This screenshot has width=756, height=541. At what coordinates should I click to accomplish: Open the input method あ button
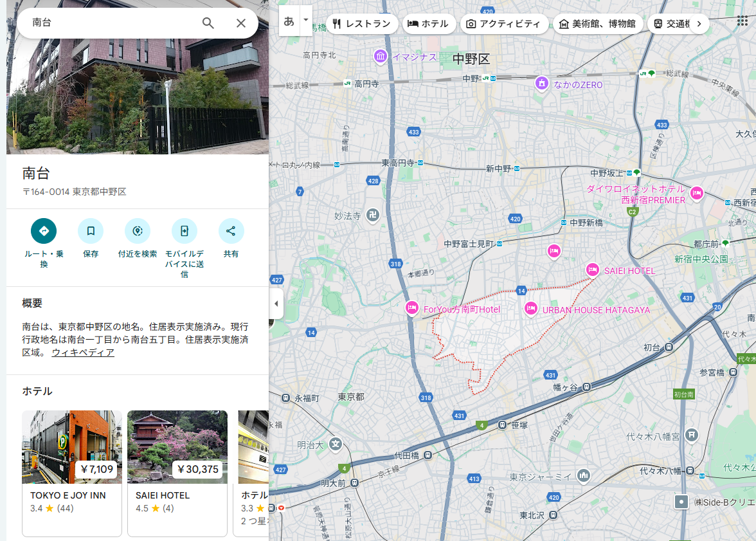(289, 21)
